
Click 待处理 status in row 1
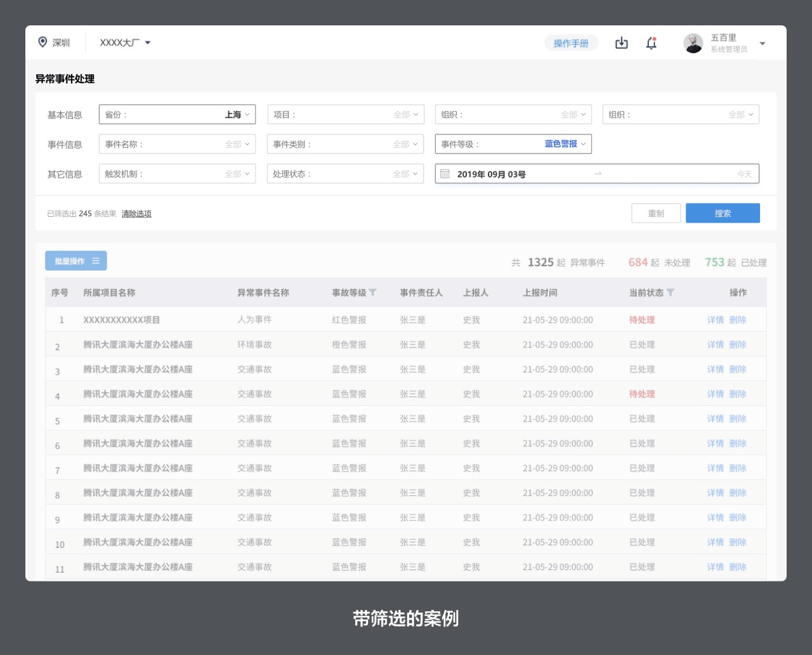tap(642, 320)
